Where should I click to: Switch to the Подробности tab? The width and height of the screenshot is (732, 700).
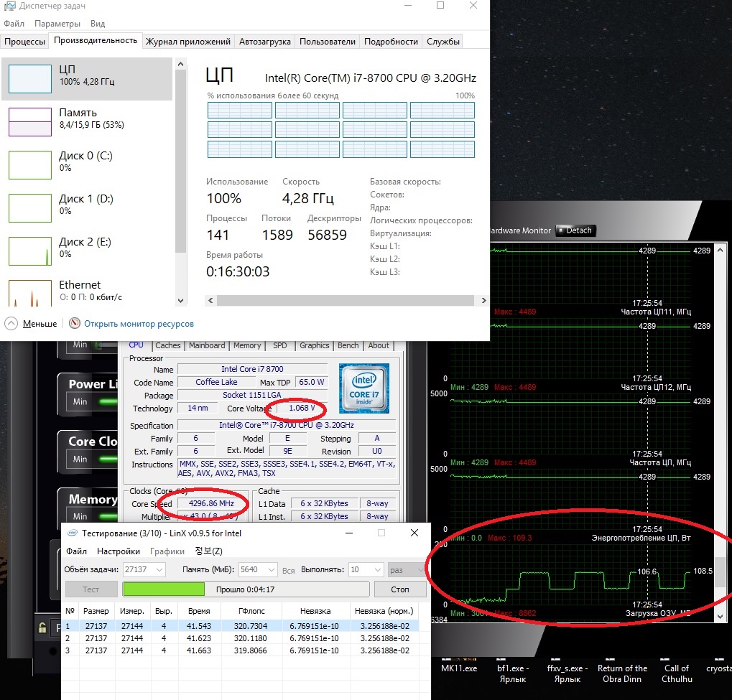[x=391, y=42]
